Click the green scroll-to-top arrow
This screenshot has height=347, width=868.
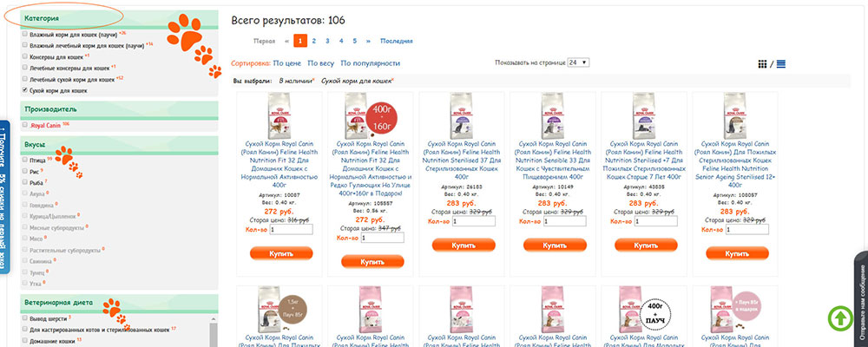point(840,318)
